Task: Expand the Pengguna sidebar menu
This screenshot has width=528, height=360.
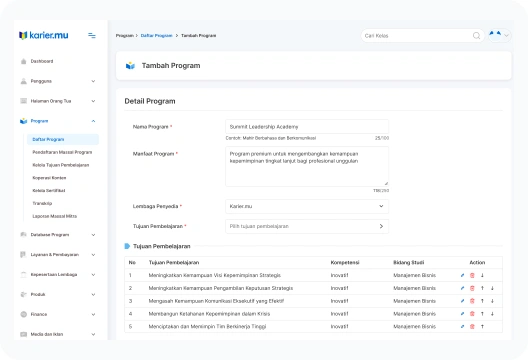Action: coord(58,81)
